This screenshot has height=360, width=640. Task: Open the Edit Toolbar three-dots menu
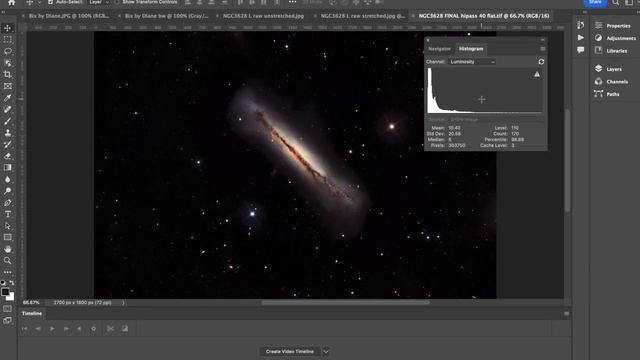click(x=7, y=272)
